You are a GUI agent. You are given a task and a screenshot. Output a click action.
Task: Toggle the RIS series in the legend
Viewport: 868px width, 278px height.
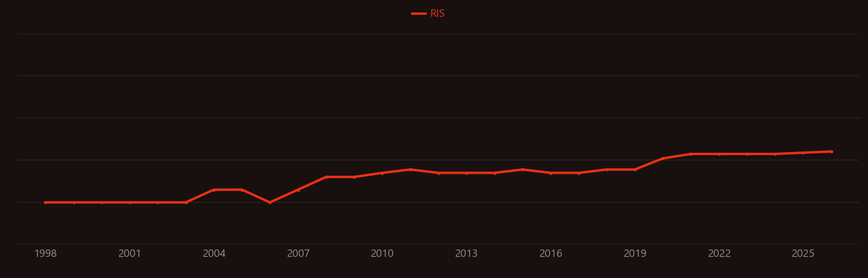pos(428,14)
